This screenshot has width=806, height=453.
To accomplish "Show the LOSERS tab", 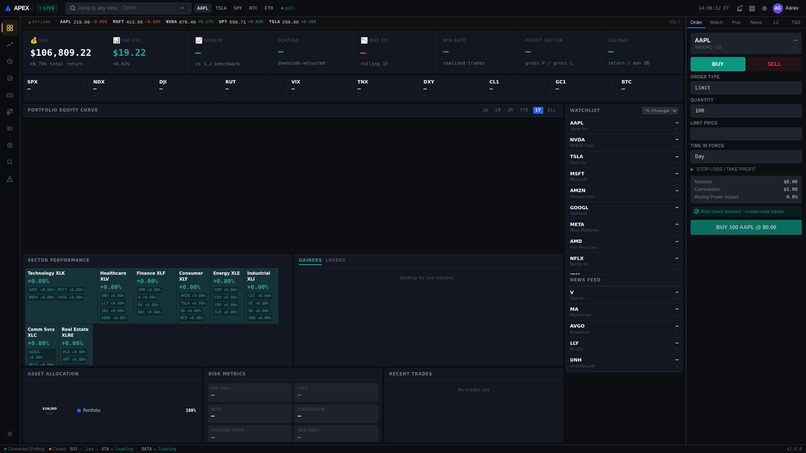I will (x=335, y=260).
